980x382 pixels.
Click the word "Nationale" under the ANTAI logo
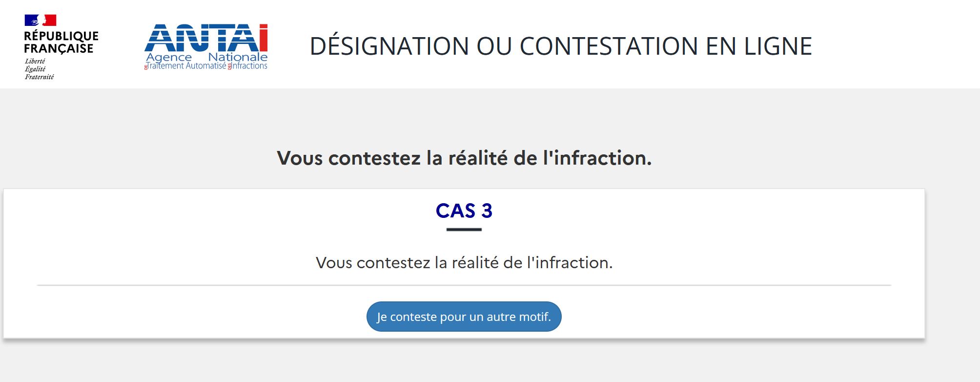point(238,57)
